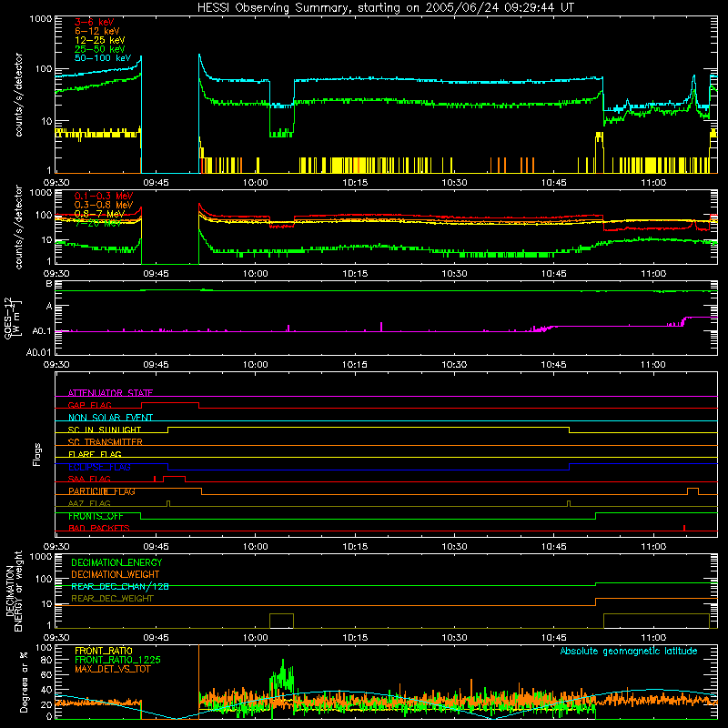
Task: Select the SC_IN_SUNLIGHT flag label
Action: [x=104, y=430]
